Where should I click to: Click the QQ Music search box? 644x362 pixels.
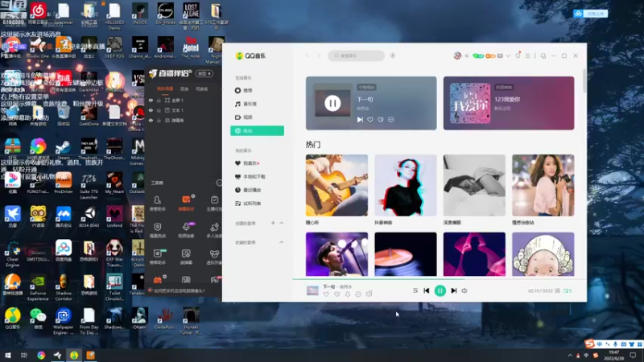tap(356, 56)
